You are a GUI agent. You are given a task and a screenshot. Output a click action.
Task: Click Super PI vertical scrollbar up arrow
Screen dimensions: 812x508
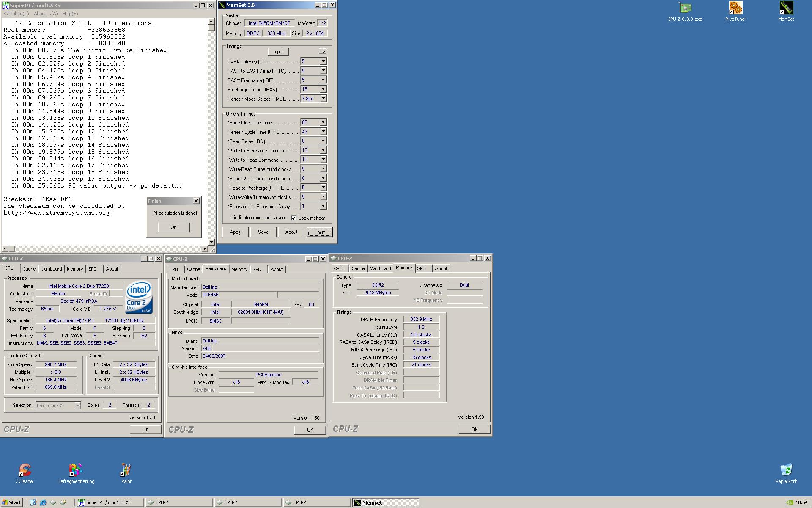click(211, 22)
